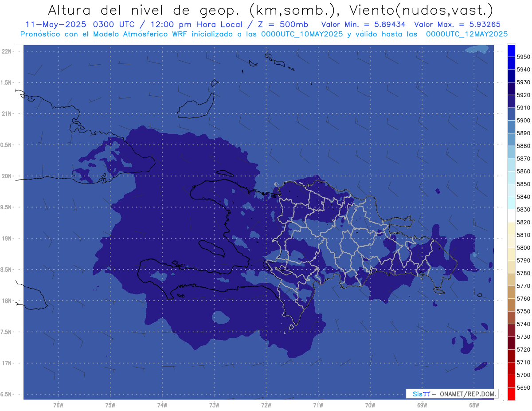Click the '0000UTC_10MAY2025' initialization time
Screen dimensions: 532x411
pos(302,34)
